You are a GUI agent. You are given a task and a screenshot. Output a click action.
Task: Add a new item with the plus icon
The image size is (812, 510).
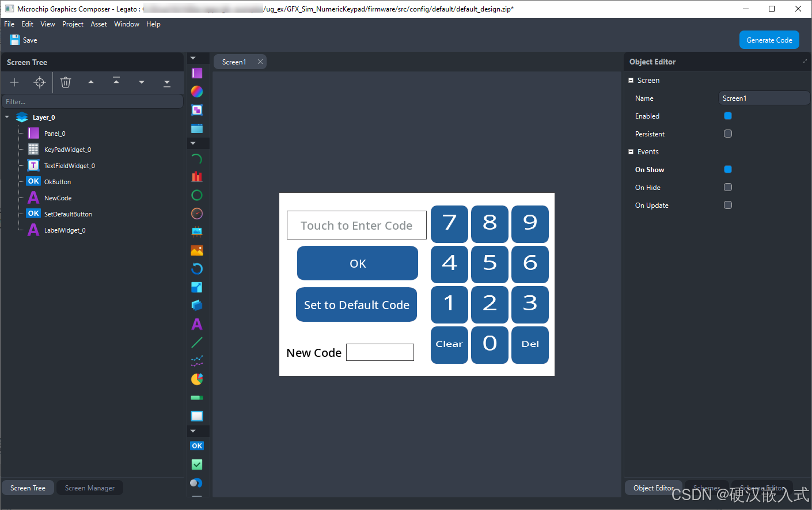[x=14, y=82]
